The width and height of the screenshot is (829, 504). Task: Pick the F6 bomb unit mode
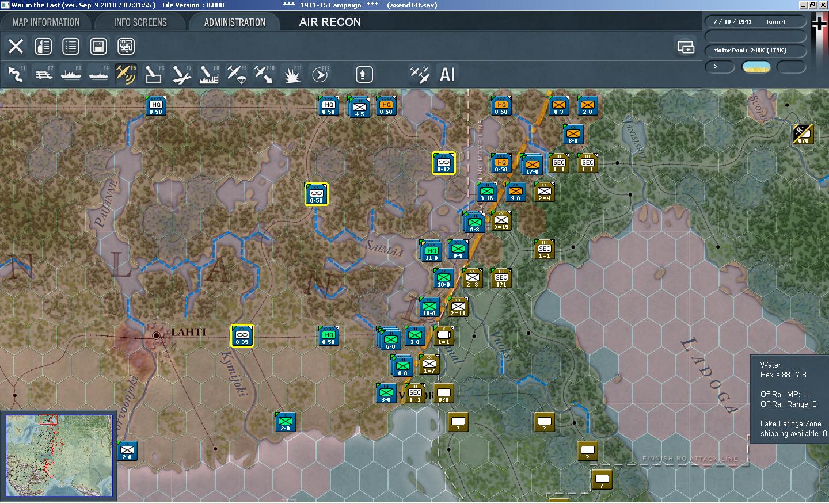pyautogui.click(x=154, y=74)
